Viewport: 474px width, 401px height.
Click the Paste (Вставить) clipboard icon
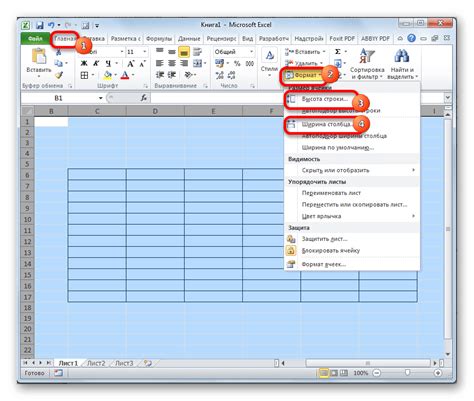pos(39,56)
